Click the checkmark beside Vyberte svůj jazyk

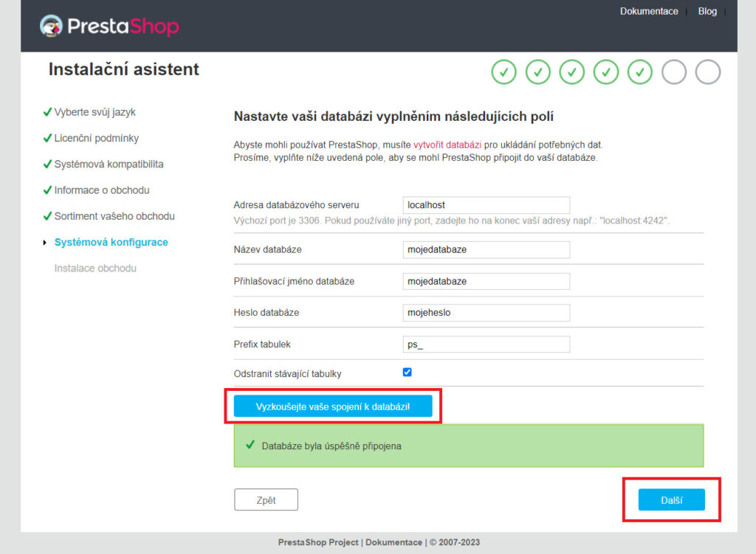click(x=47, y=112)
